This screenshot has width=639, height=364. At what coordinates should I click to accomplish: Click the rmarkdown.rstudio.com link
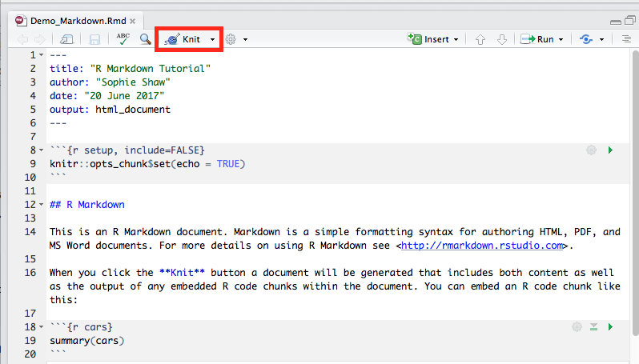[482, 246]
